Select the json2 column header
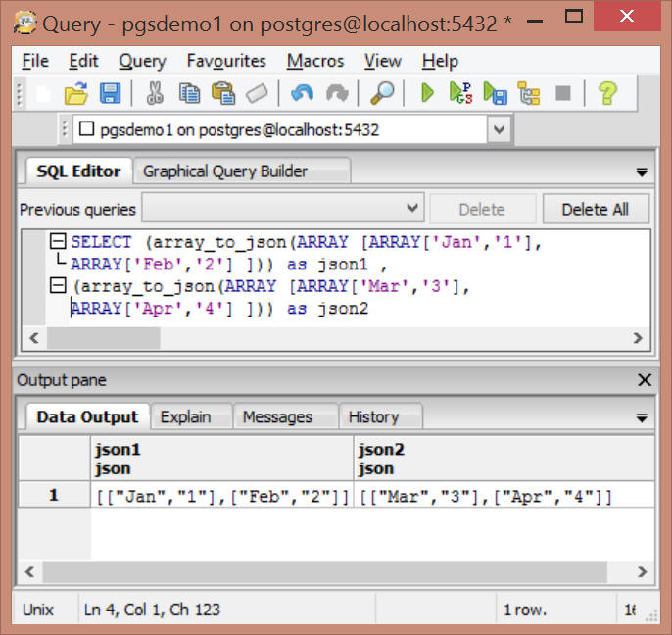The width and height of the screenshot is (672, 635). (504, 459)
